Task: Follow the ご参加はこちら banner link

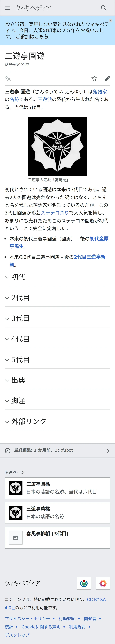Action: pos(32,37)
